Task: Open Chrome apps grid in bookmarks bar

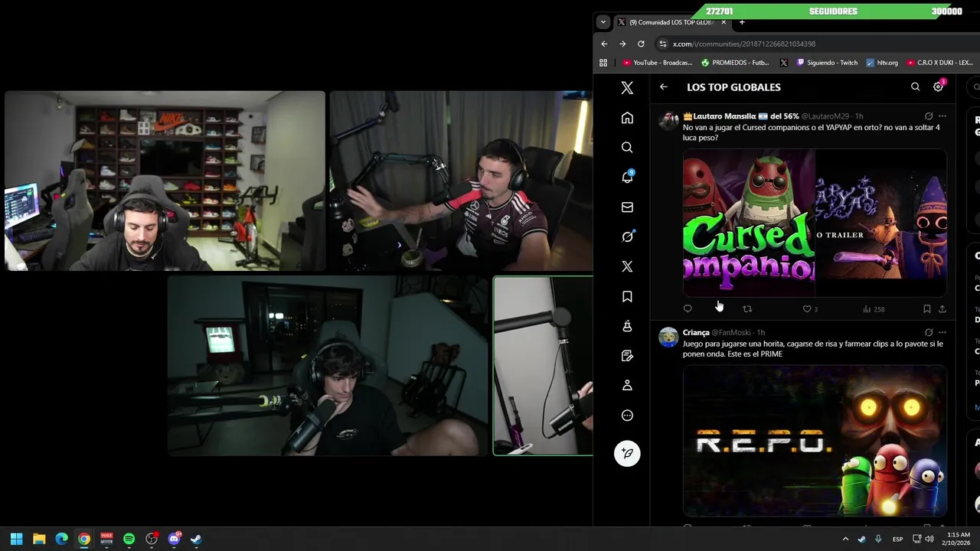Action: (603, 63)
